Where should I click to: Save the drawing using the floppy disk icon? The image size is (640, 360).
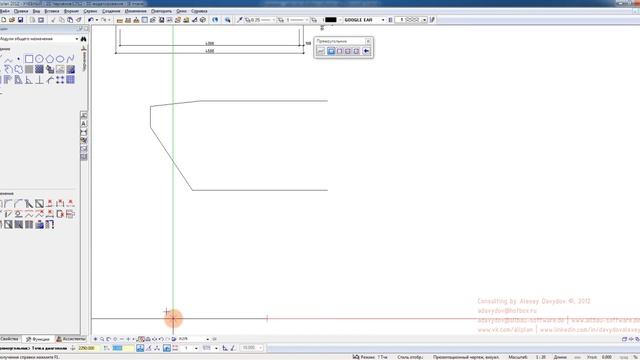20,20
